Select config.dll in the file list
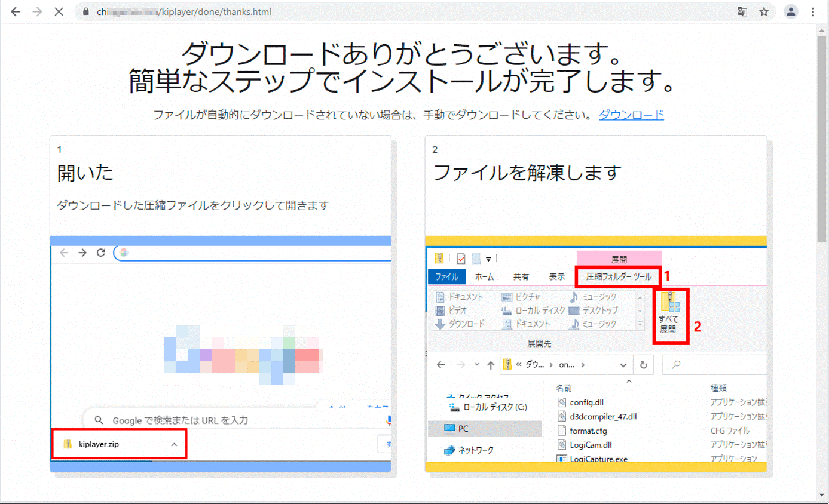 [x=586, y=402]
